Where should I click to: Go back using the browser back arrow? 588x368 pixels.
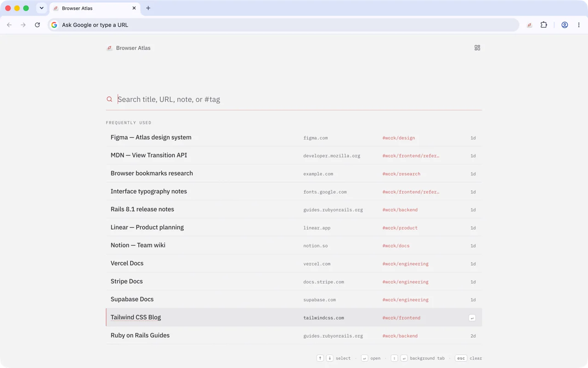point(9,25)
